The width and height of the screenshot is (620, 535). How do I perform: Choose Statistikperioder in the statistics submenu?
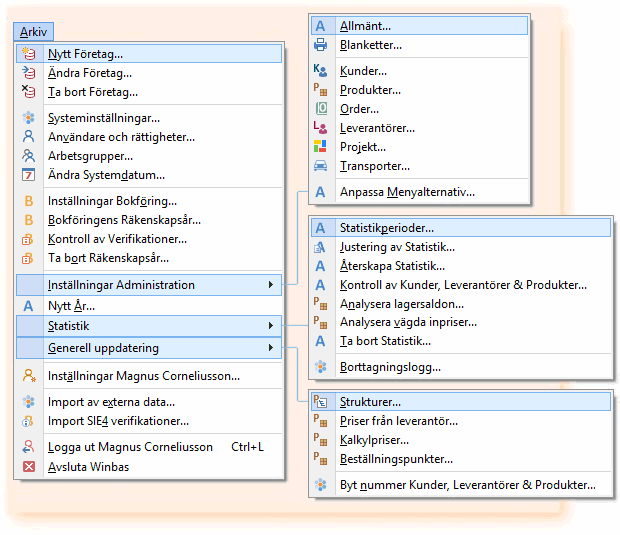pos(386,228)
